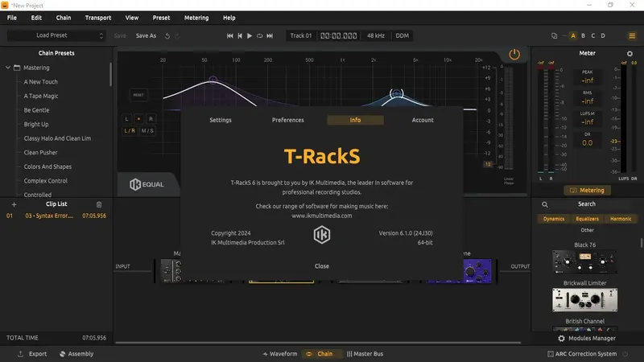Viewport: 644px width, 362px height.
Task: Open the Chain menu
Action: [x=64, y=18]
